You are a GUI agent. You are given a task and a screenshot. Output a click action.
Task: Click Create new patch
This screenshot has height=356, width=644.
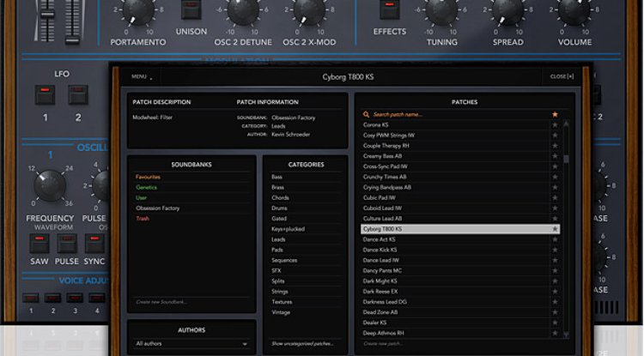[383, 344]
